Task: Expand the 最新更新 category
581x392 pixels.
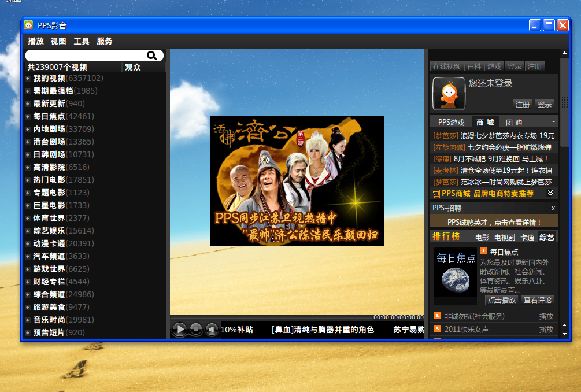Action: pyautogui.click(x=27, y=103)
